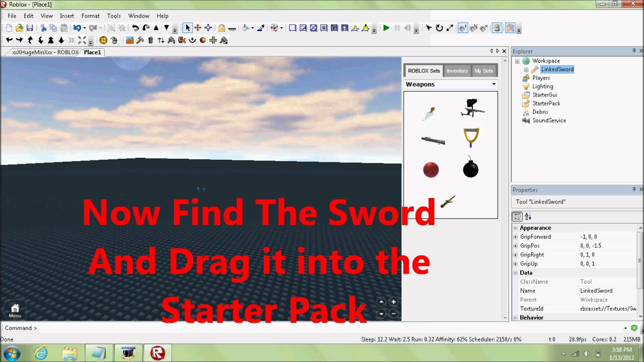This screenshot has height=362, width=644.
Task: Select the sword thumbnail at the bottom of the list
Action: [x=447, y=202]
